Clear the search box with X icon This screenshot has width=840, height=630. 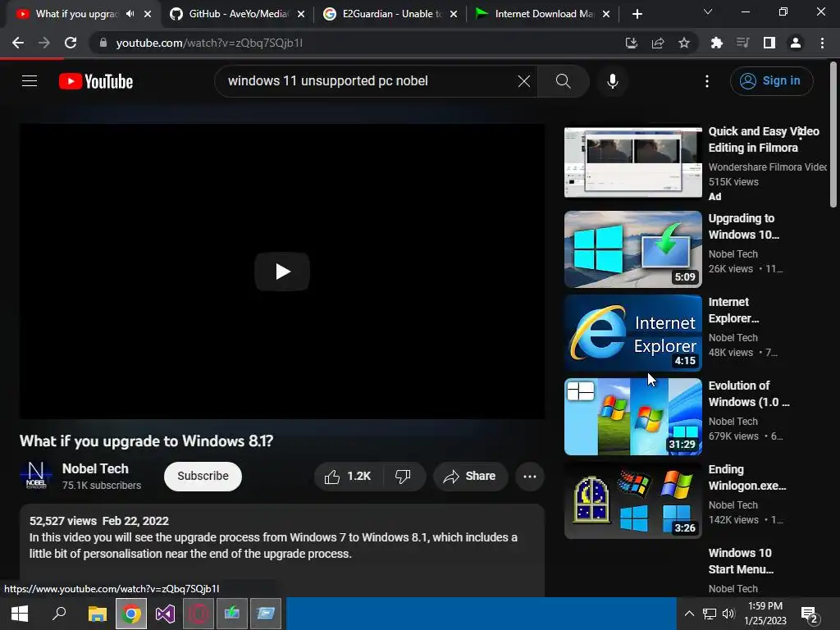coord(524,81)
